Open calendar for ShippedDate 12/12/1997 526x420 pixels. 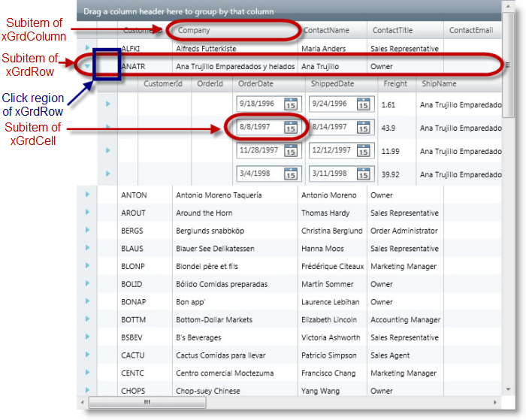[363, 151]
